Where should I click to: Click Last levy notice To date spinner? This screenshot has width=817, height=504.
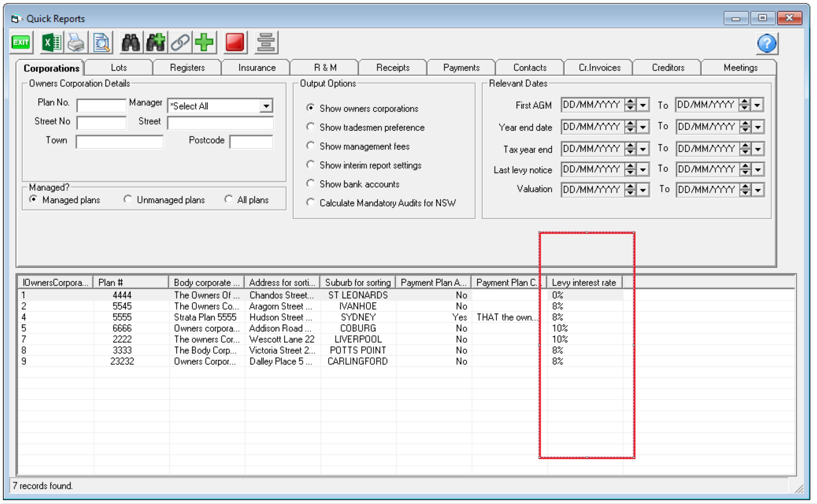[x=745, y=170]
